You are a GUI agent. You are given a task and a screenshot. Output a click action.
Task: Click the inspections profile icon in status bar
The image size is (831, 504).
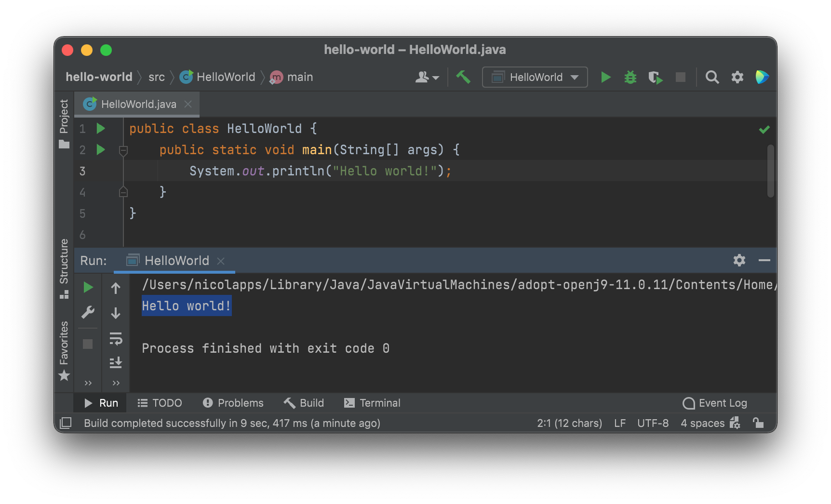[735, 423]
